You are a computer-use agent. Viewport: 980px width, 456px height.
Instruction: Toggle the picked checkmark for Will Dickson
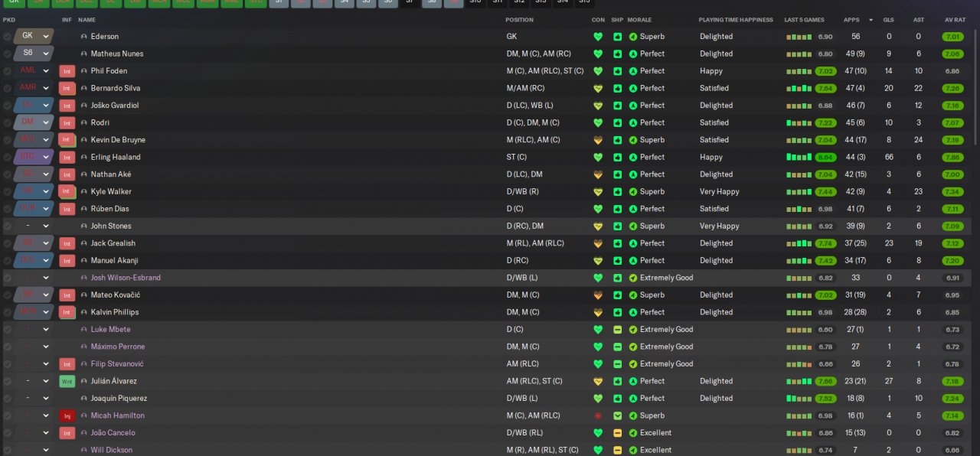(x=7, y=450)
